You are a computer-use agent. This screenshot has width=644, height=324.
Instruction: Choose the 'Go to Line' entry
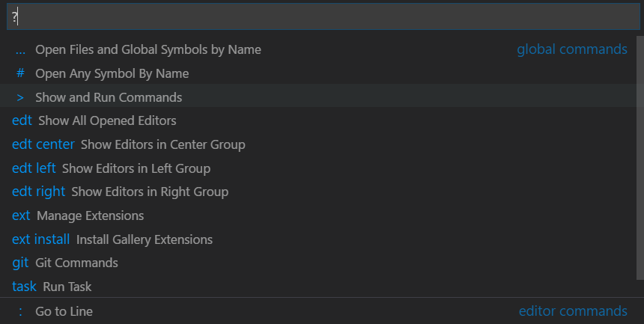[x=64, y=311]
